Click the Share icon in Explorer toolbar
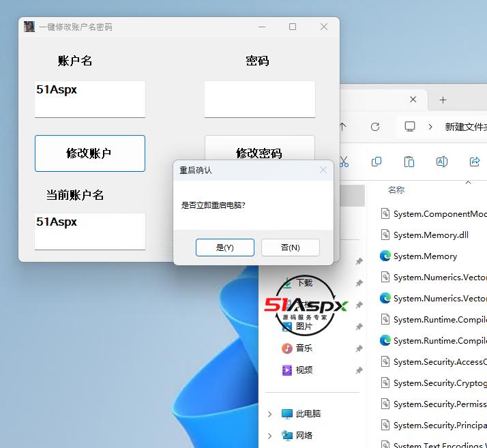Image resolution: width=487 pixels, height=448 pixels. (x=474, y=162)
